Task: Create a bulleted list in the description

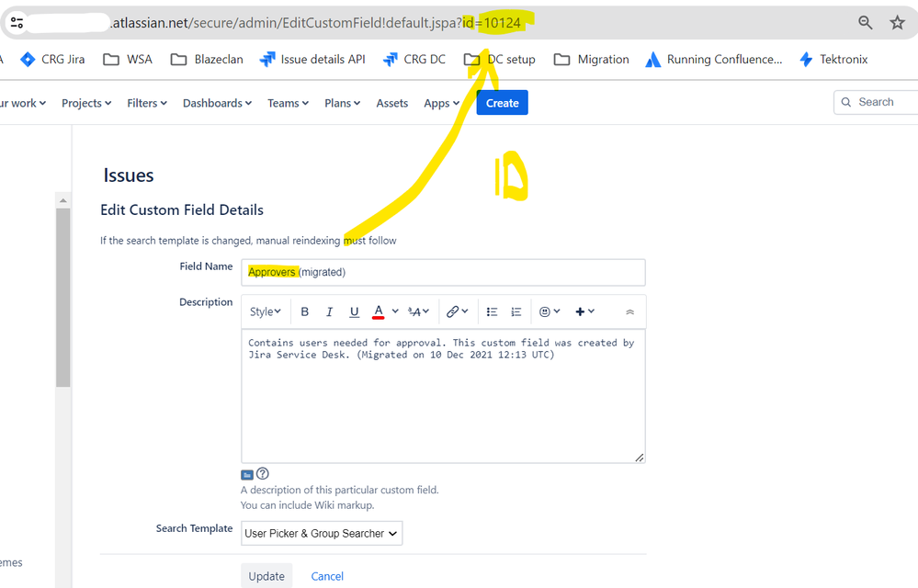Action: pos(491,311)
